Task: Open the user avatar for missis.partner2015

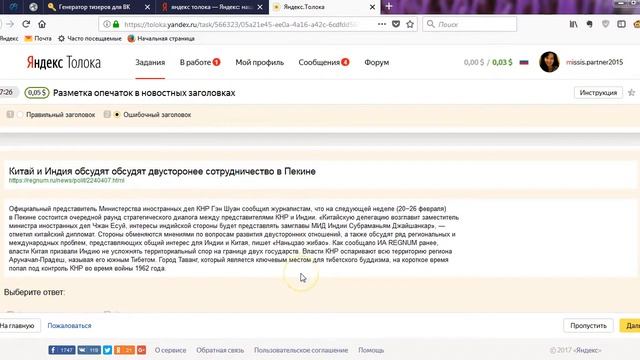Action: point(549,62)
